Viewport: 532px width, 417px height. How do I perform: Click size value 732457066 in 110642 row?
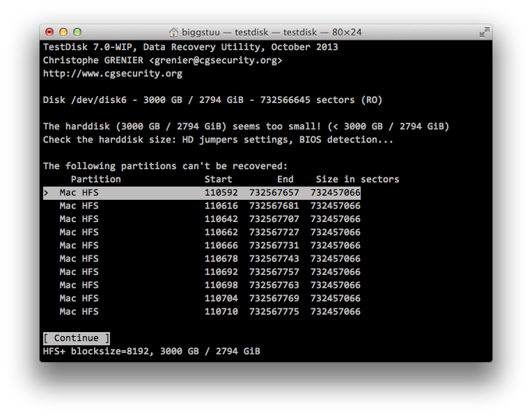click(335, 219)
